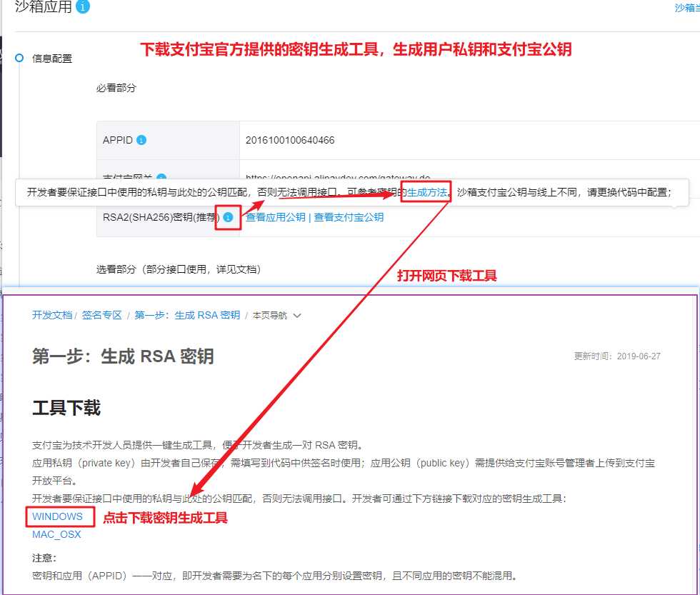Screen dimensions: 700x595
Task: Select the 信息配置 step circle marker
Action: [x=19, y=58]
